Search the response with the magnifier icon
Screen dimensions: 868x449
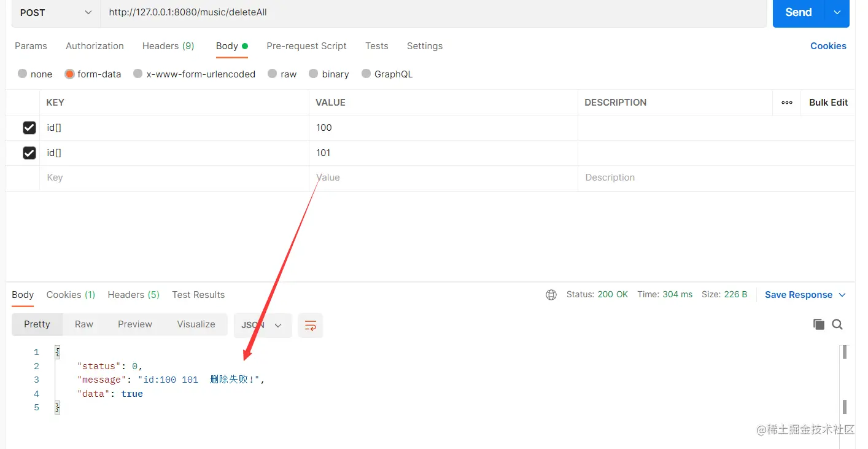[x=837, y=324]
